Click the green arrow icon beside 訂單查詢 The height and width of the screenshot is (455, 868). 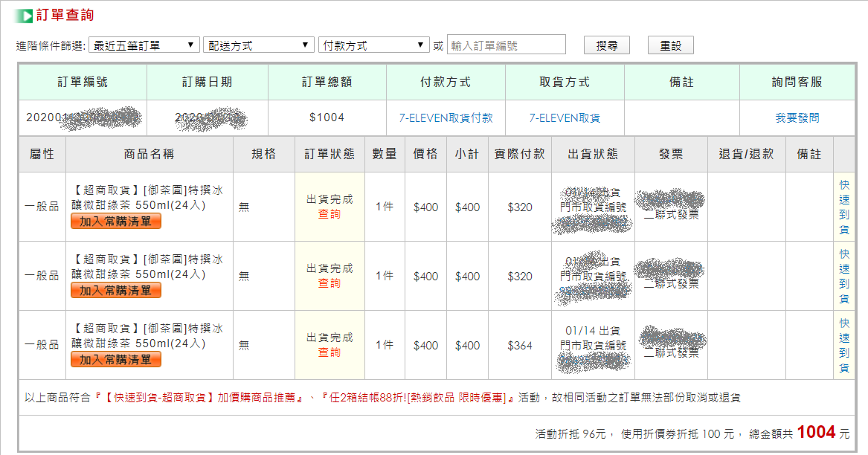click(24, 16)
